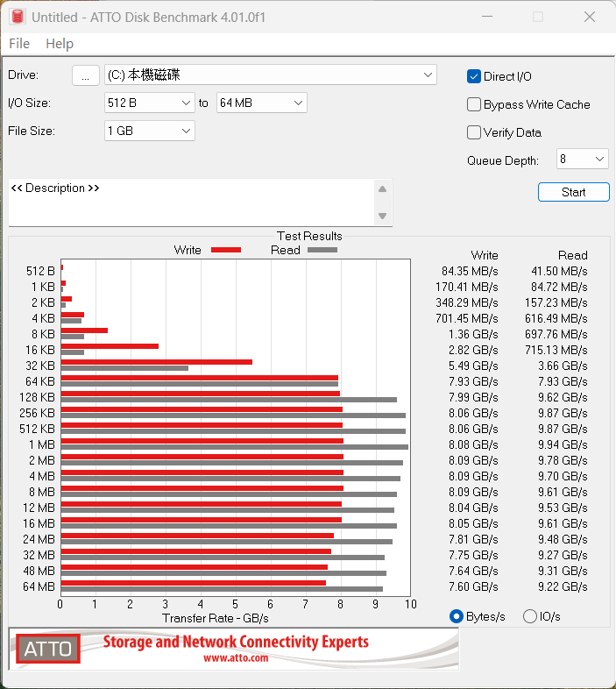Open the File Size 1 GB dropdown
The width and height of the screenshot is (616, 689).
click(149, 131)
